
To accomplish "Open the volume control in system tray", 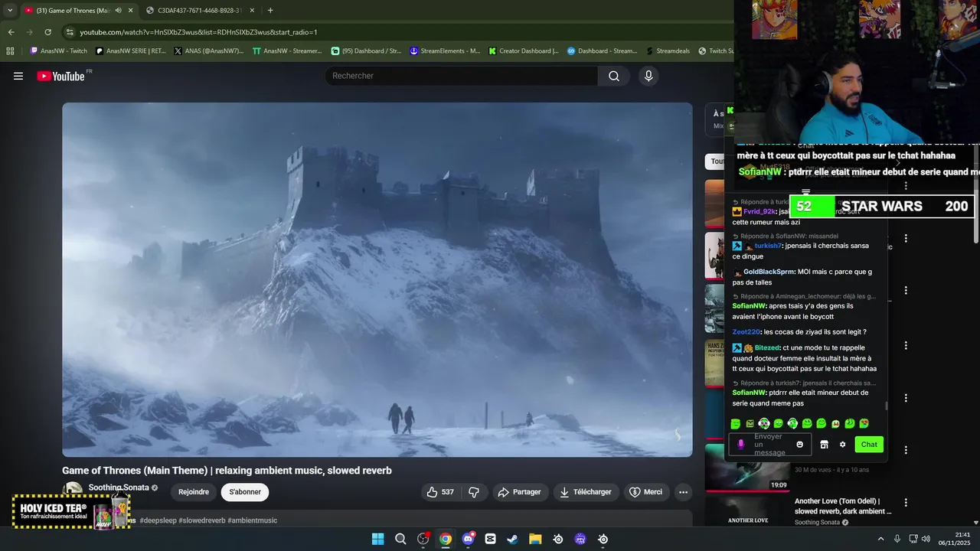I will pos(926,539).
